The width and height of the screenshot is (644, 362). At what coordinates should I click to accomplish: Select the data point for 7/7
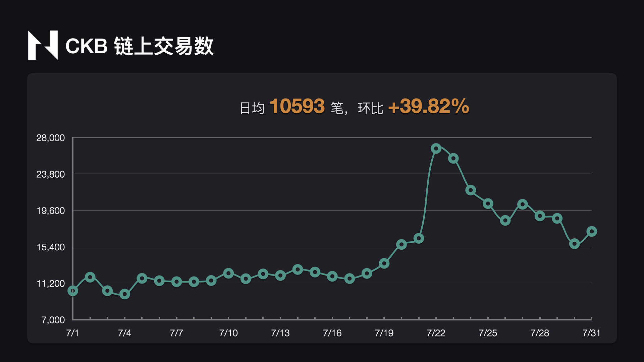[x=176, y=282]
